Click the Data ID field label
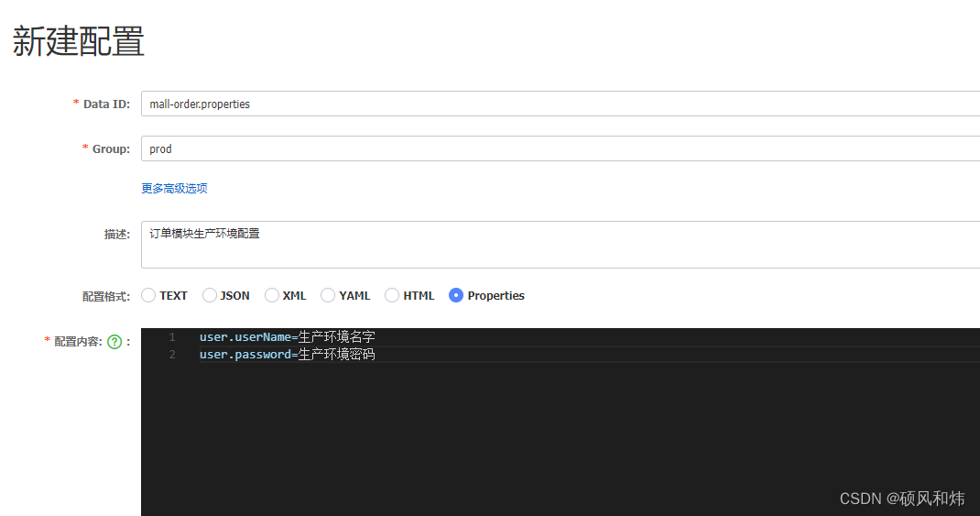This screenshot has height=516, width=980. click(107, 104)
